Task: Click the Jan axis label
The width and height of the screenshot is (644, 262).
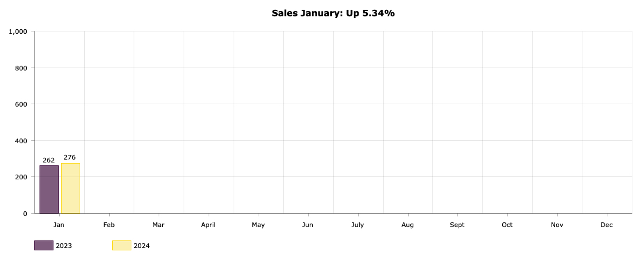Action: pos(59,225)
